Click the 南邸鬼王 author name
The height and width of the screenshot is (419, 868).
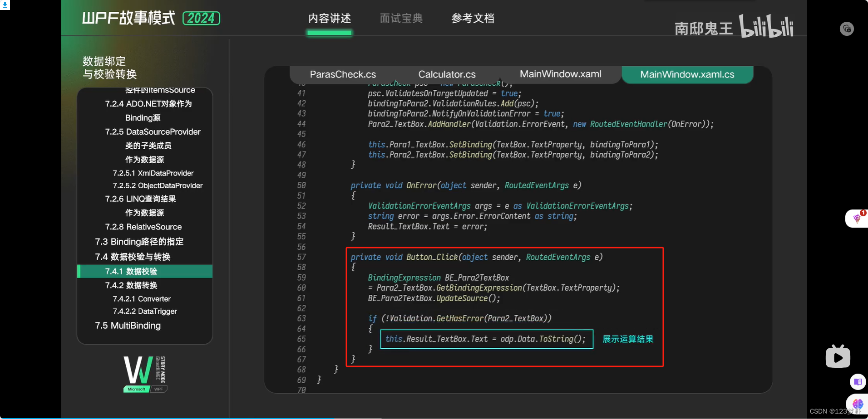click(x=703, y=29)
